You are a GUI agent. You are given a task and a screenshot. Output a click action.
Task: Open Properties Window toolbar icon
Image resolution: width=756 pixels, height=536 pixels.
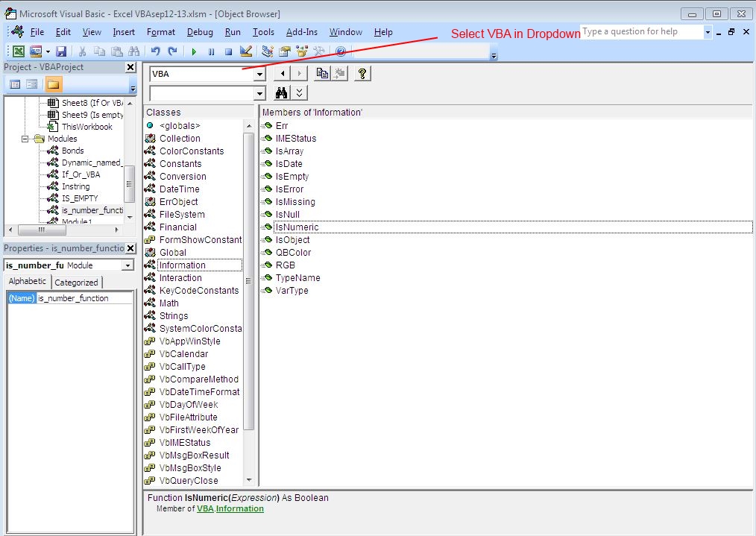285,51
